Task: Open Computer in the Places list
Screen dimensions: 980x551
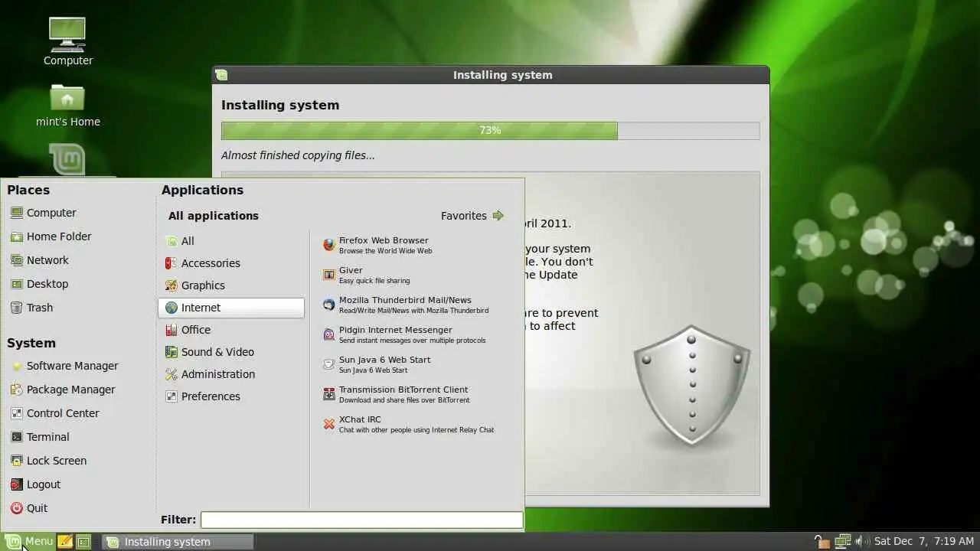Action: (43, 213)
